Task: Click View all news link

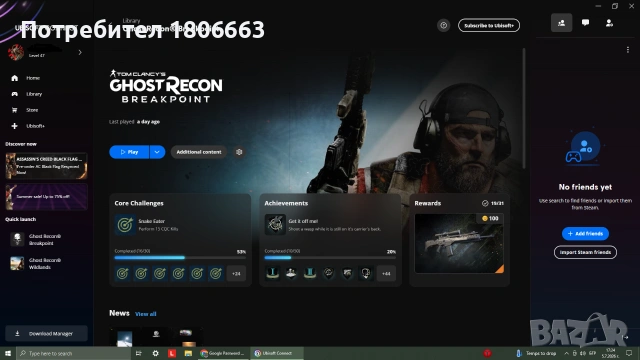Action: pyautogui.click(x=146, y=314)
